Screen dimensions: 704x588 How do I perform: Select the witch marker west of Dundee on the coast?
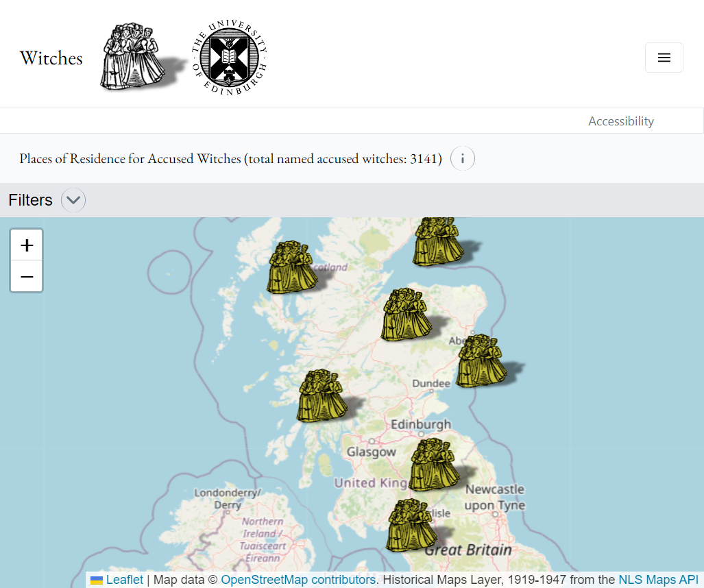(x=322, y=396)
